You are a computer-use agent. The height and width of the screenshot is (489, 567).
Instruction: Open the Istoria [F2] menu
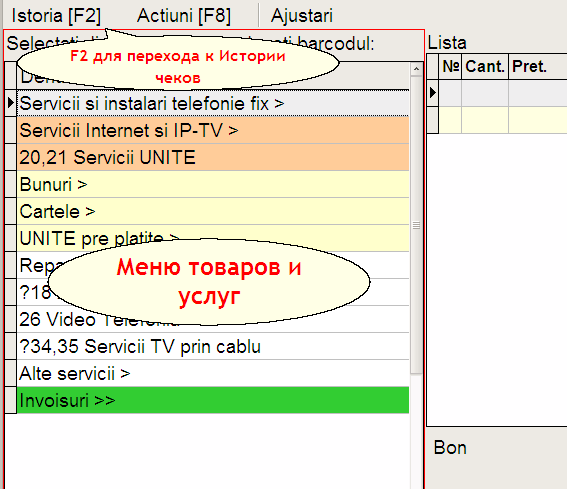56,16
